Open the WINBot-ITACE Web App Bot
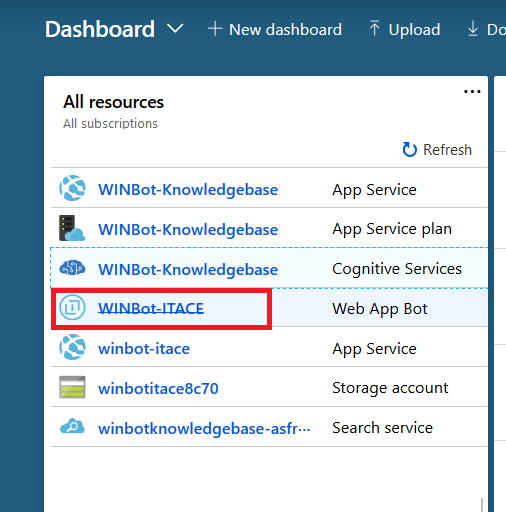The height and width of the screenshot is (512, 506). [151, 309]
